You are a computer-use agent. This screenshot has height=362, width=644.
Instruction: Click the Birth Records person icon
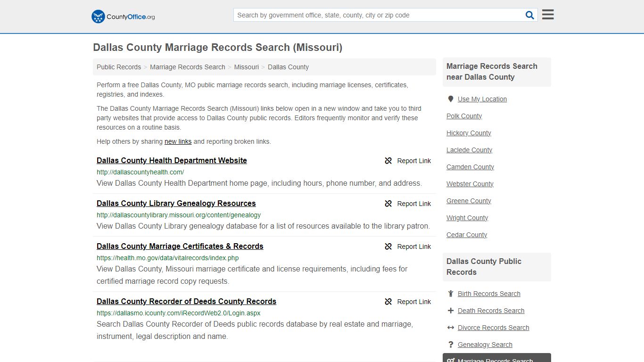pyautogui.click(x=451, y=294)
